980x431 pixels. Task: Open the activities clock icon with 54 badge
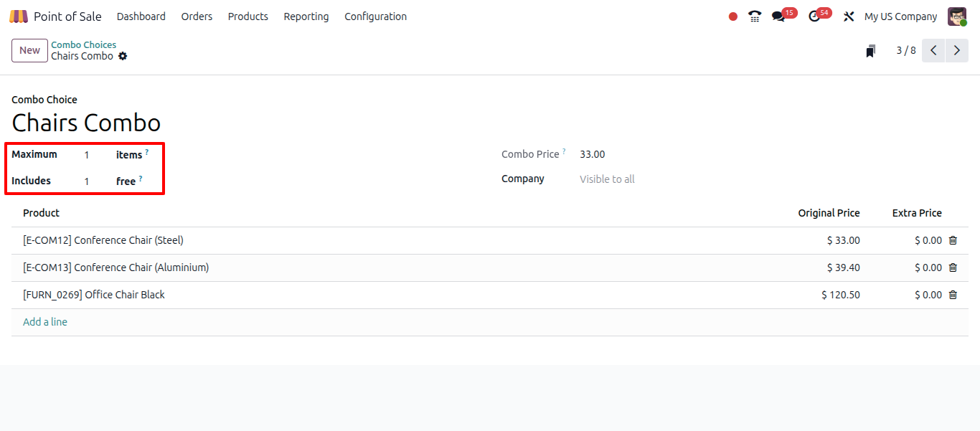coord(814,16)
